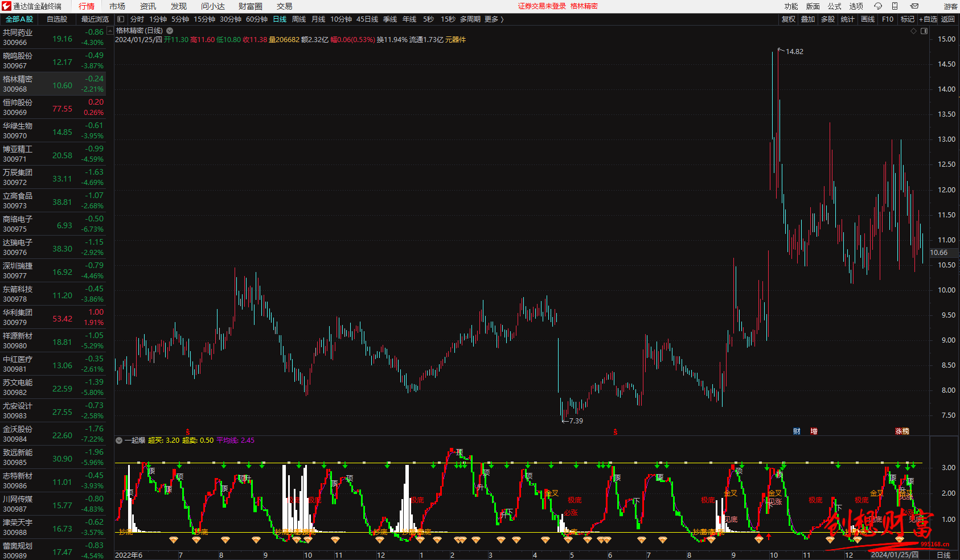Open the dropdown next to 格林精密(日线)
Viewport: 960px width, 560px height.
tap(170, 31)
